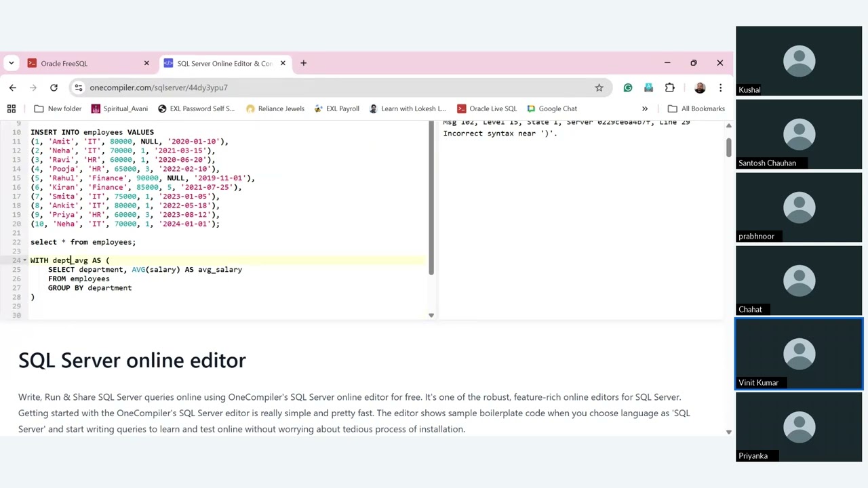Click the 'Incorrect syntax near' error message
Screen dimensions: 868x488
pos(500,134)
